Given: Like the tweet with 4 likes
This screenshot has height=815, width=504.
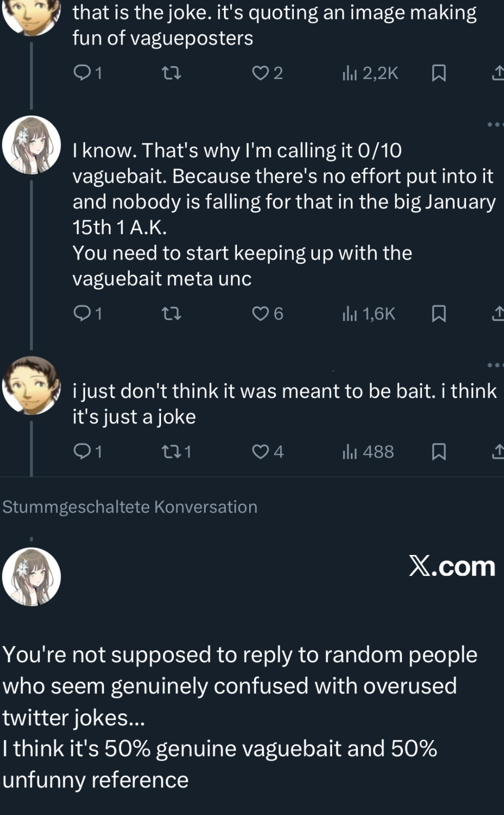Looking at the screenshot, I should pos(260,451).
